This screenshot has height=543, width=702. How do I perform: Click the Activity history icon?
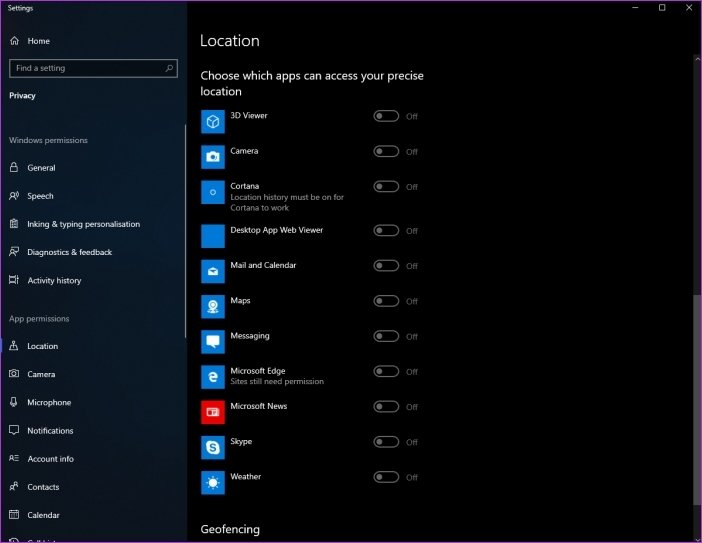14,280
